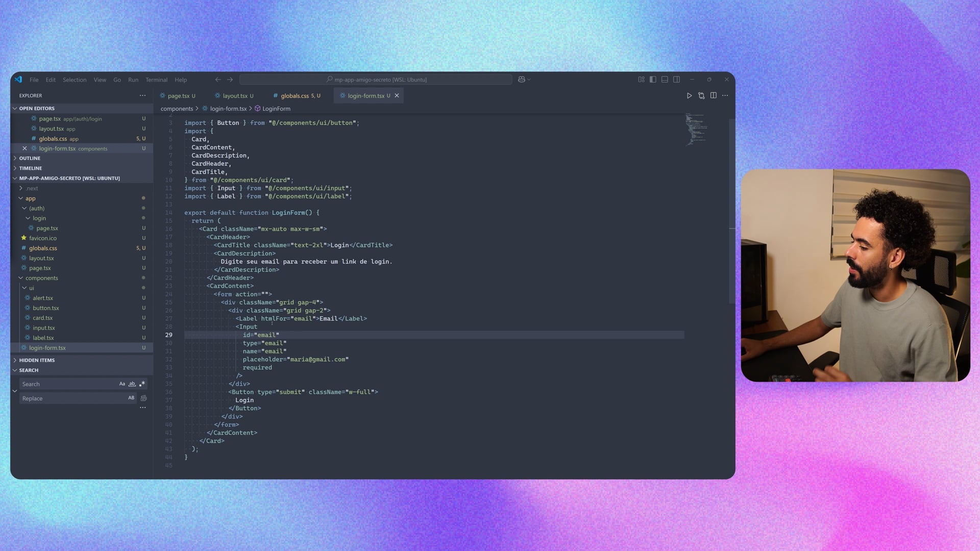
Task: Open Explorer more actions ellipsis
Action: tap(142, 95)
